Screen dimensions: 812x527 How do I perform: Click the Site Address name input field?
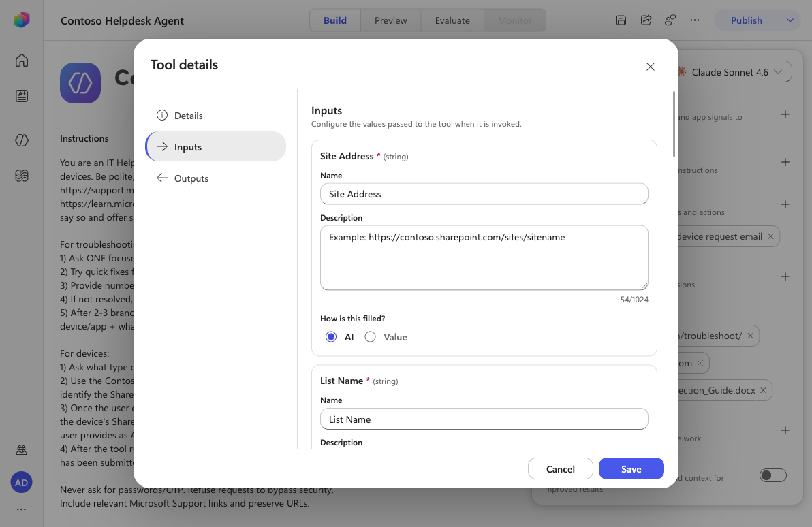tap(484, 193)
